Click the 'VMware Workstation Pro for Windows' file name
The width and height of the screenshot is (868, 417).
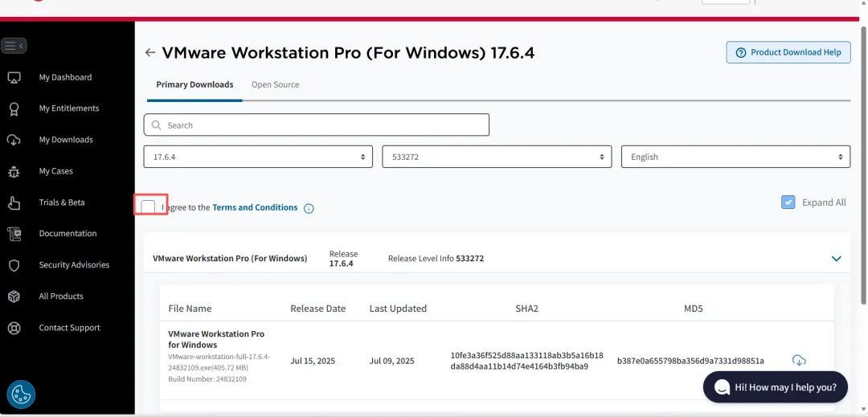[x=216, y=340]
